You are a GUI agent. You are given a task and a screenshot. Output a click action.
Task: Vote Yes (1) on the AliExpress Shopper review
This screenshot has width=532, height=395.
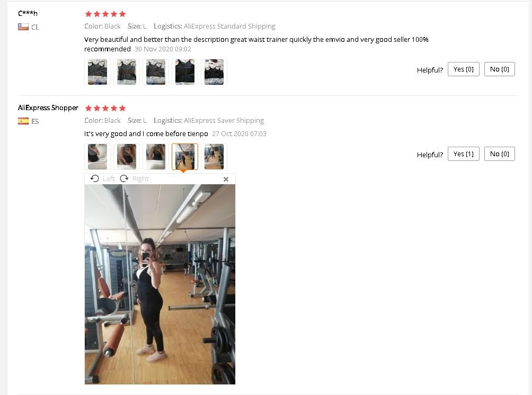(x=464, y=154)
